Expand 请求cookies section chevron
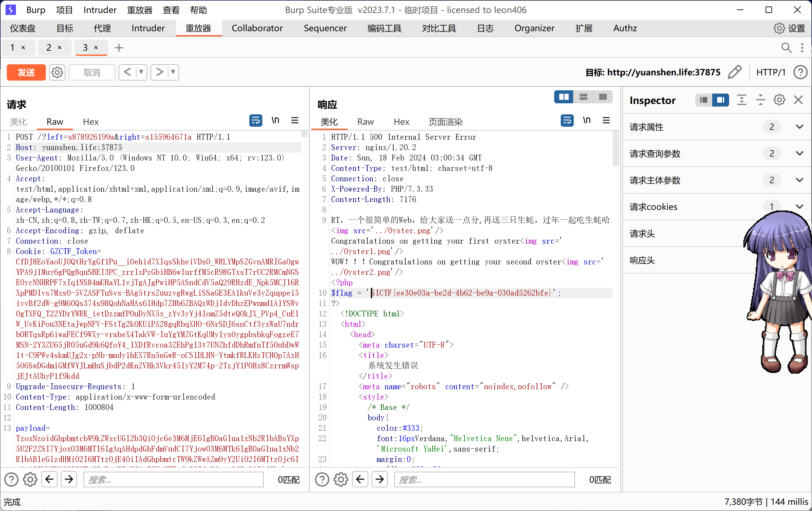This screenshot has width=812, height=511. click(800, 207)
